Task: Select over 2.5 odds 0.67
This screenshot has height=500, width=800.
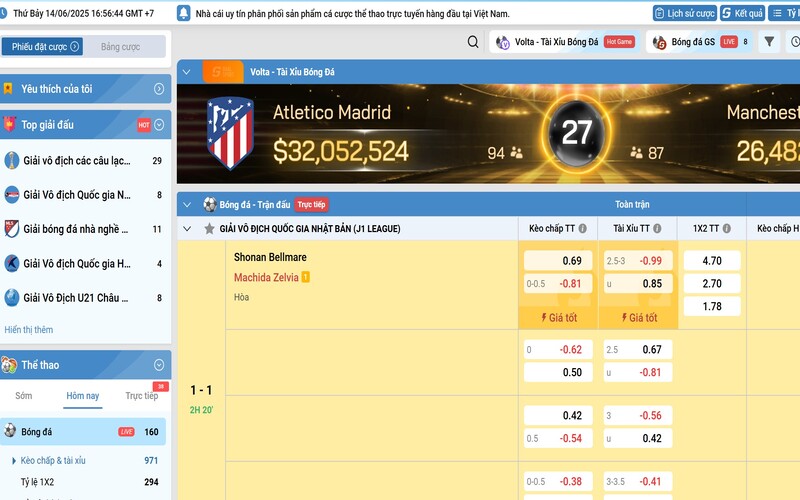Action: pyautogui.click(x=638, y=349)
